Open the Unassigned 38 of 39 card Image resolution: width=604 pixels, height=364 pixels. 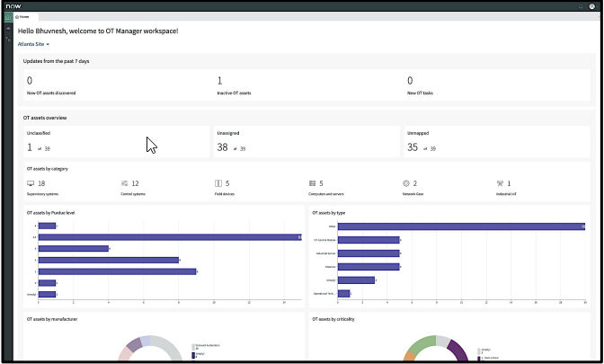(x=306, y=142)
